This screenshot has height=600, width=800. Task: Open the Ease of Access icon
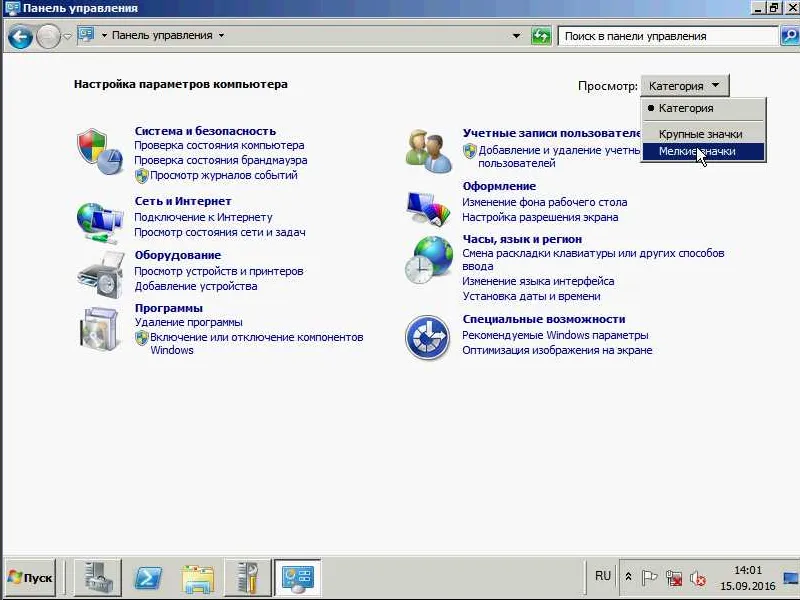(x=428, y=337)
